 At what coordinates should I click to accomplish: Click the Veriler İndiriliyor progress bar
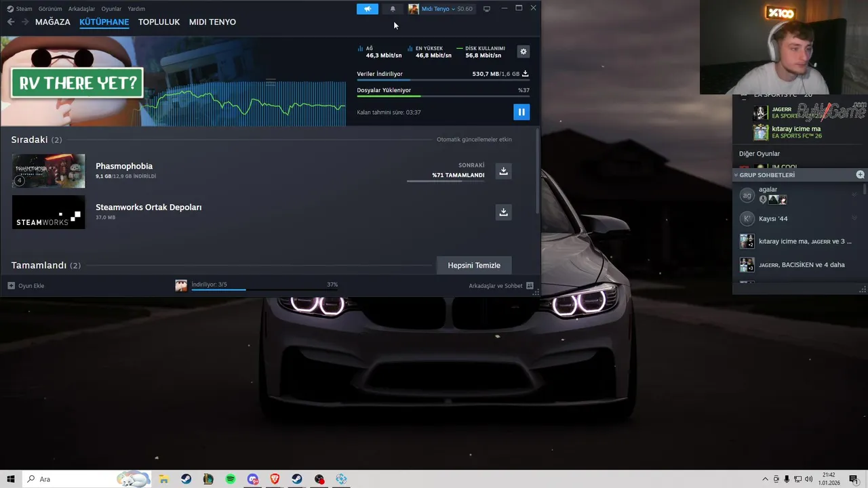[x=443, y=80]
